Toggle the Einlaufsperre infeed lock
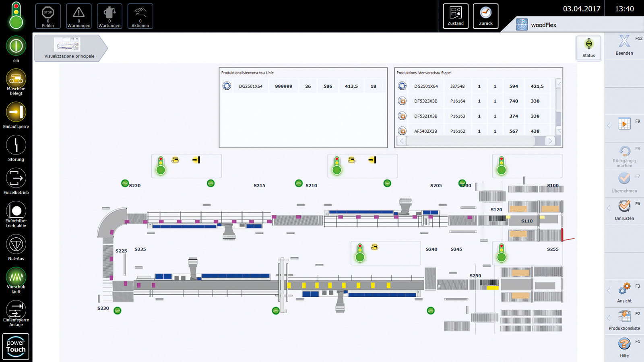The image size is (644, 362). pyautogui.click(x=16, y=112)
